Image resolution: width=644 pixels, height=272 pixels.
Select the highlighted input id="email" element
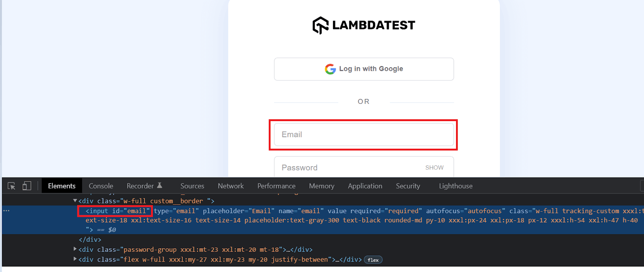pos(115,210)
